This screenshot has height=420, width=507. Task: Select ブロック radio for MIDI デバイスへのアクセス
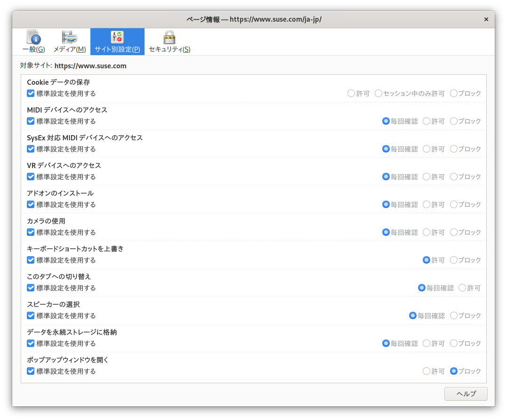[x=454, y=121]
